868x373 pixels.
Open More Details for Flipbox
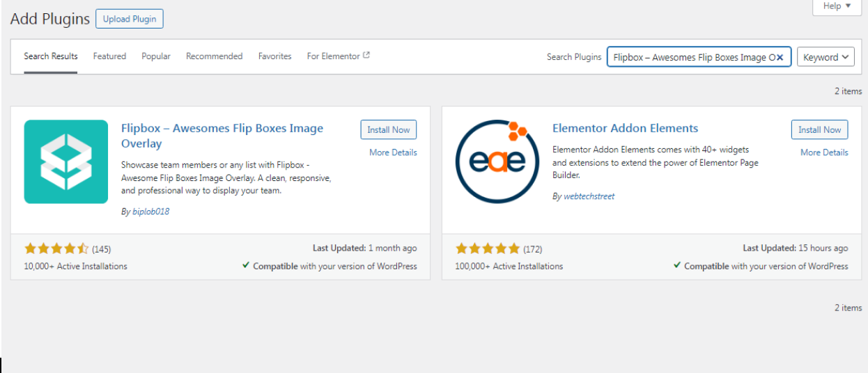click(393, 152)
